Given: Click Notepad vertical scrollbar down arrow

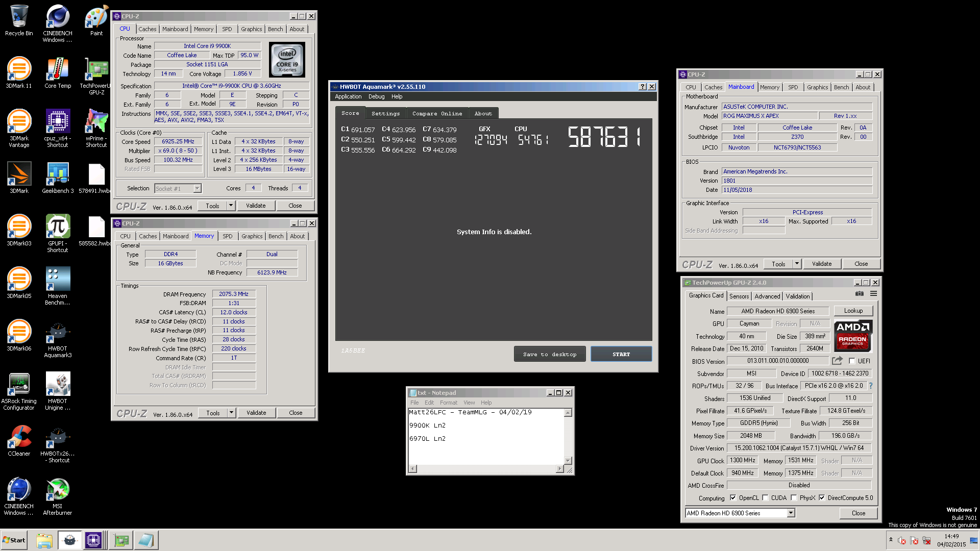Looking at the screenshot, I should tap(568, 460).
